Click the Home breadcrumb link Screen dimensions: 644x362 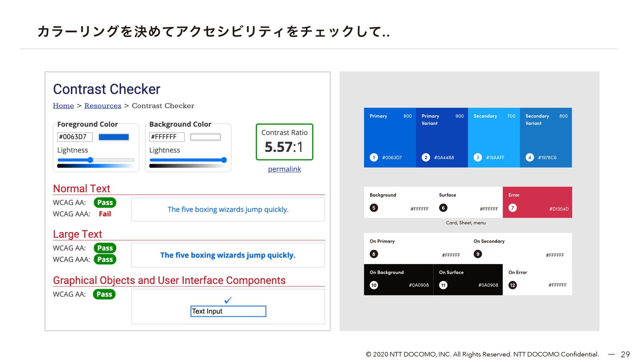click(x=63, y=106)
